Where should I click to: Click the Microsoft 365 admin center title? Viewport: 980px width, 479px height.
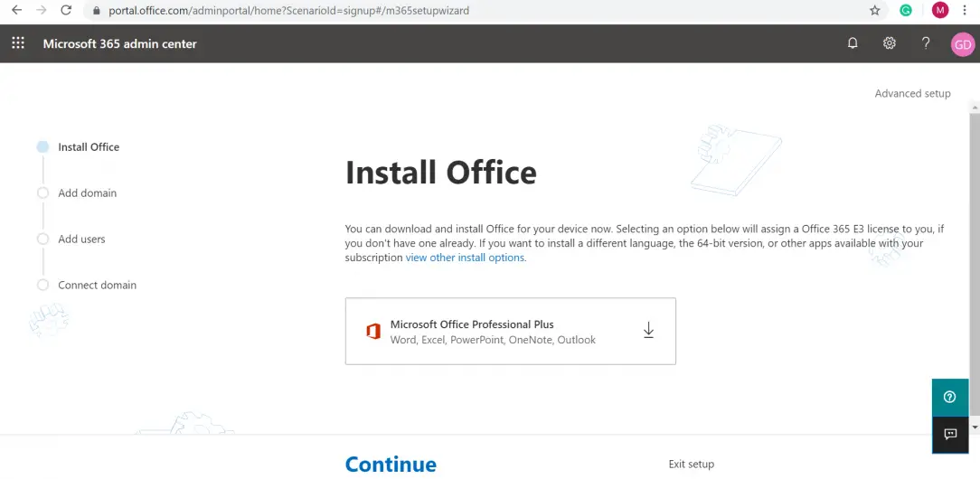pos(120,43)
